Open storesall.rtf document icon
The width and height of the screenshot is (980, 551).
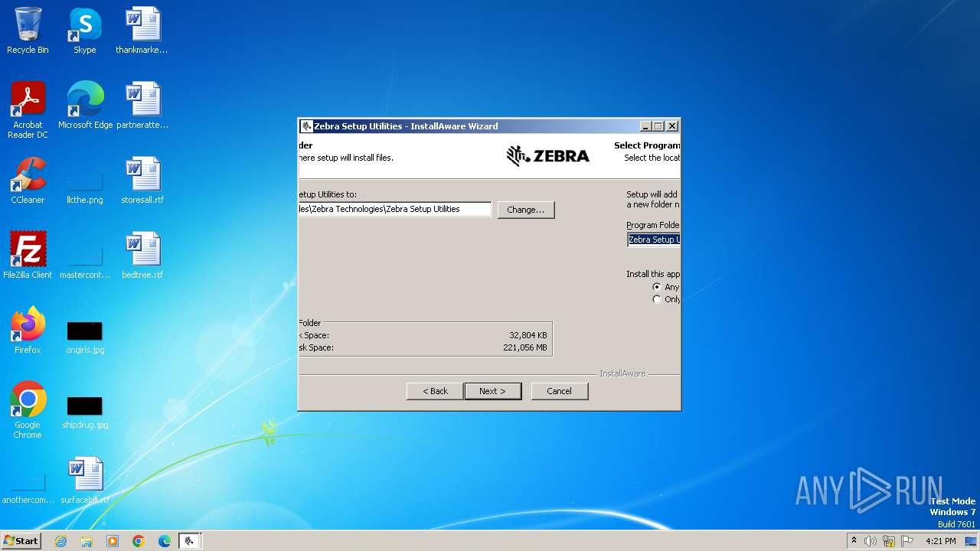pos(142,181)
